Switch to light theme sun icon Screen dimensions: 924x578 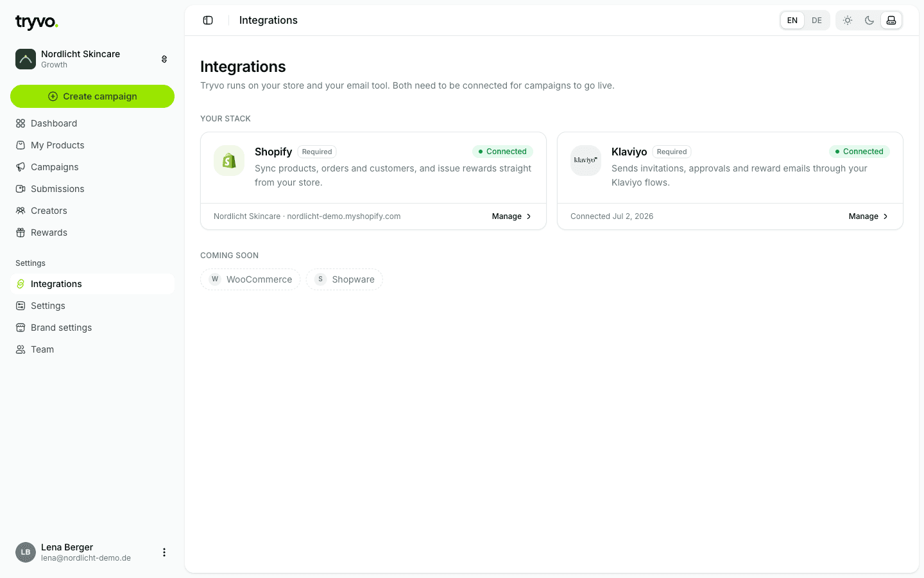tap(848, 21)
